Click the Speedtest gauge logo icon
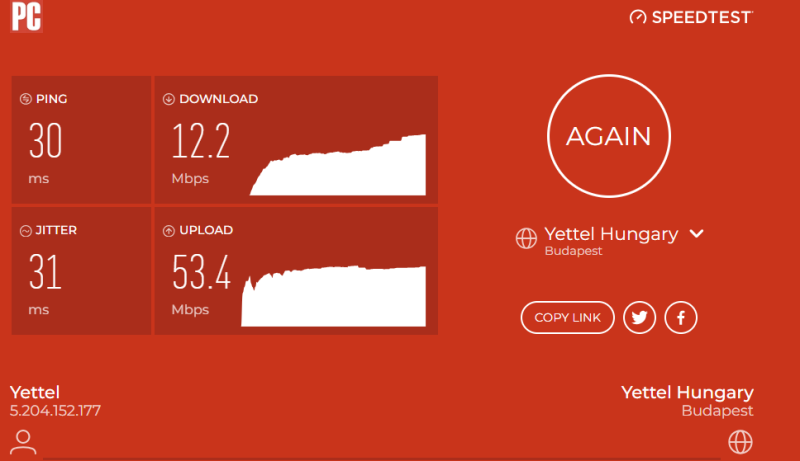Screen dimensions: 800x461 pyautogui.click(x=638, y=17)
